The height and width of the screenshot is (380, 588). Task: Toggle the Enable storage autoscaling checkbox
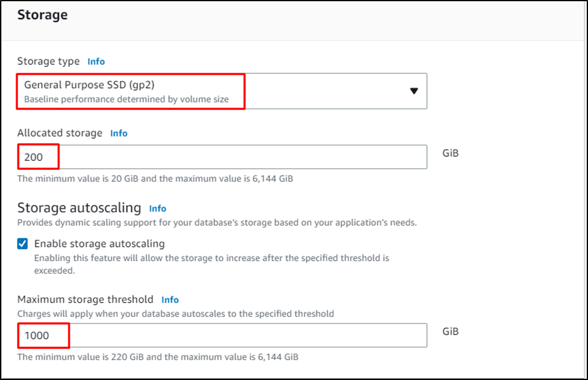point(22,244)
